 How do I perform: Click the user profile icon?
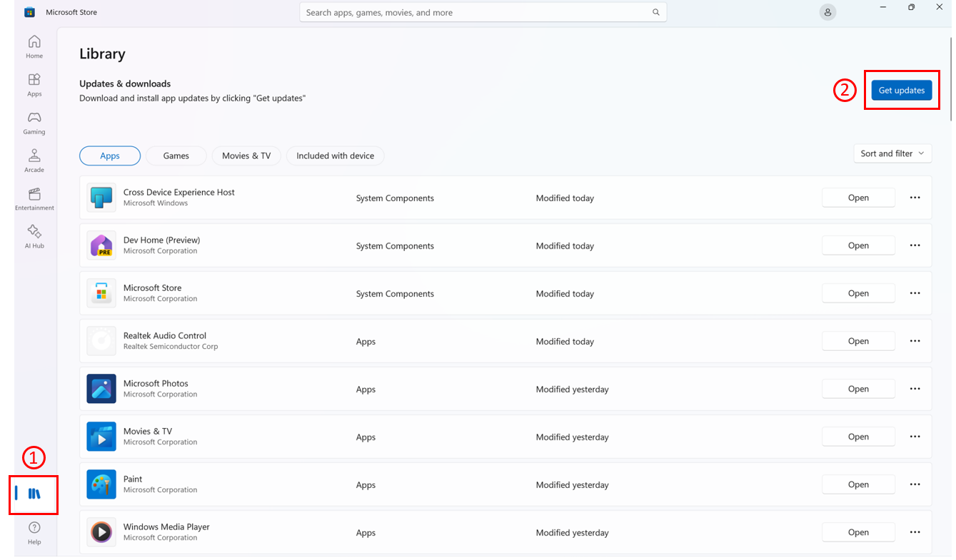[x=827, y=12]
